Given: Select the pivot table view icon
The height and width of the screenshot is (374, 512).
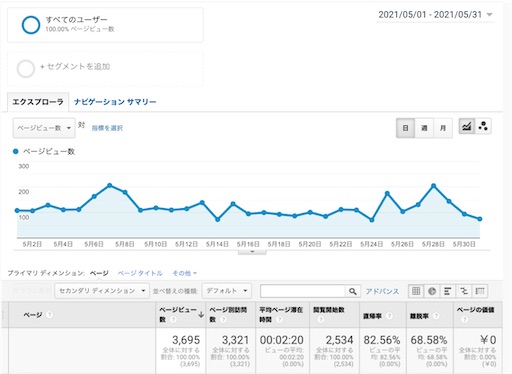Looking at the screenshot, I should tap(480, 291).
